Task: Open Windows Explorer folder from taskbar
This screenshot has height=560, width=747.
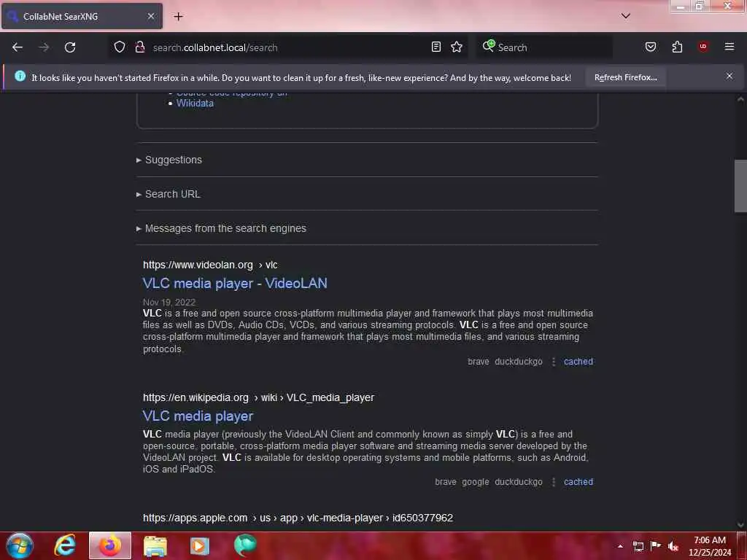Action: (x=155, y=545)
